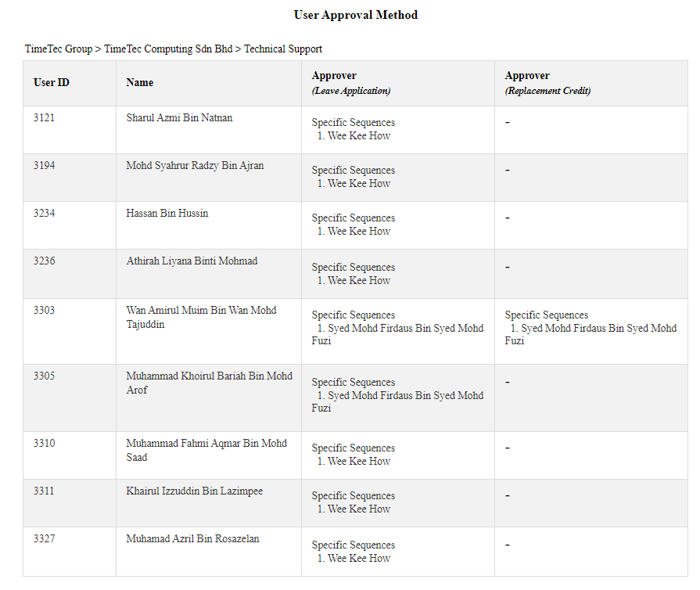The image size is (700, 590).
Task: Click the User Approval Method title
Action: 355,15
